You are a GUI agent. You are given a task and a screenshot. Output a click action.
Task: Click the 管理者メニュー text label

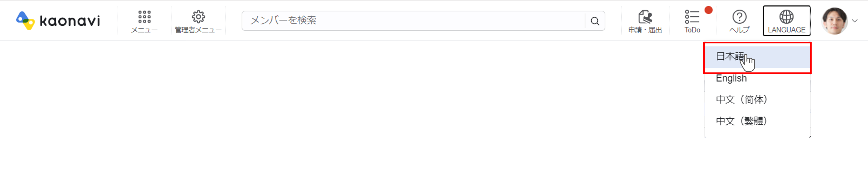pyautogui.click(x=198, y=30)
